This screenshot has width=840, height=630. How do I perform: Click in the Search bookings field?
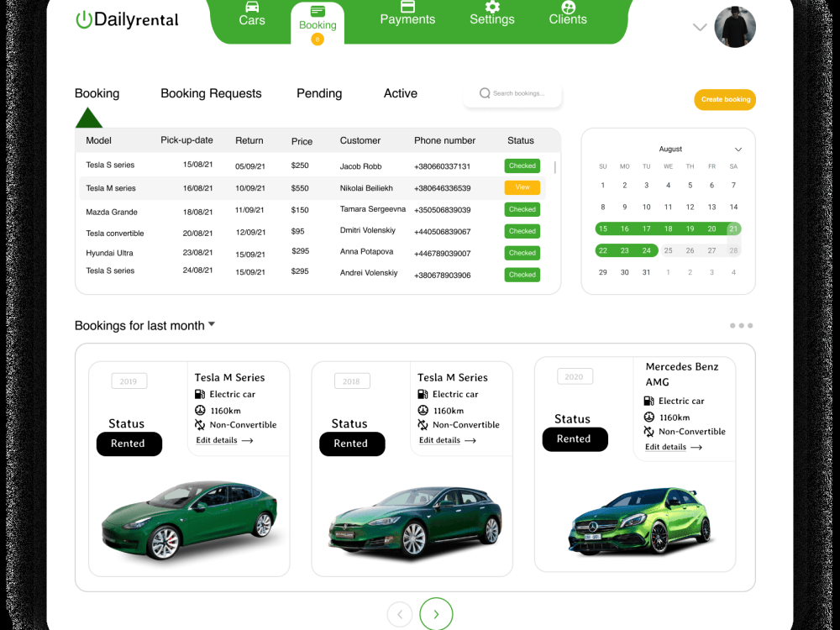512,94
